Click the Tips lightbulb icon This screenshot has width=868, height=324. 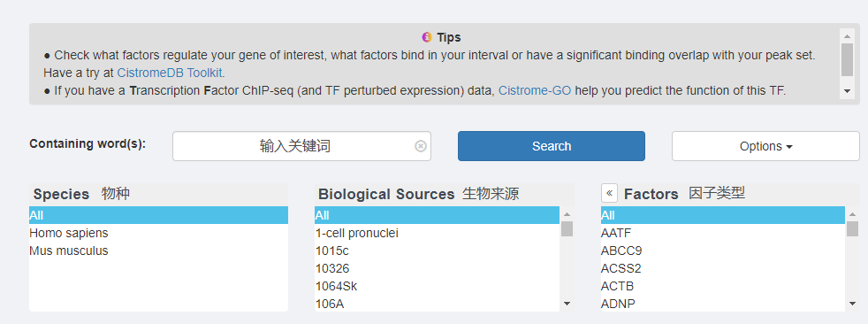point(426,37)
